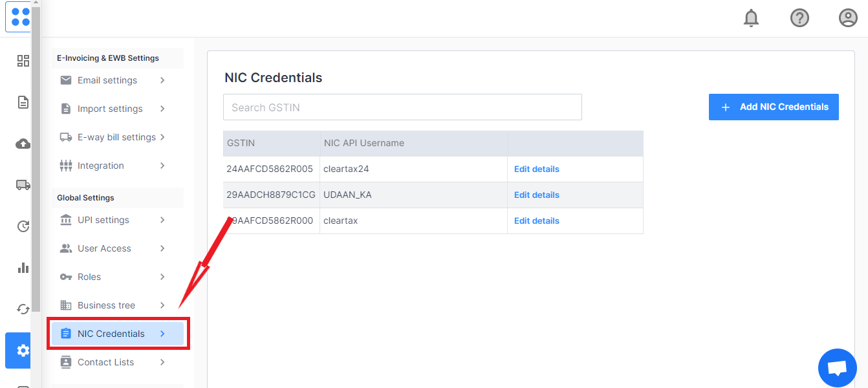Expand the Integration chevron
The height and width of the screenshot is (388, 868).
pyautogui.click(x=162, y=166)
